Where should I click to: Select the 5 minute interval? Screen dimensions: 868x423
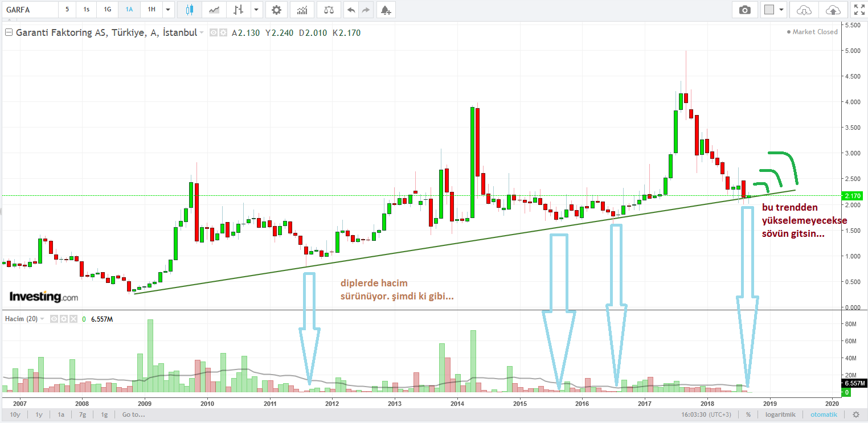point(67,10)
